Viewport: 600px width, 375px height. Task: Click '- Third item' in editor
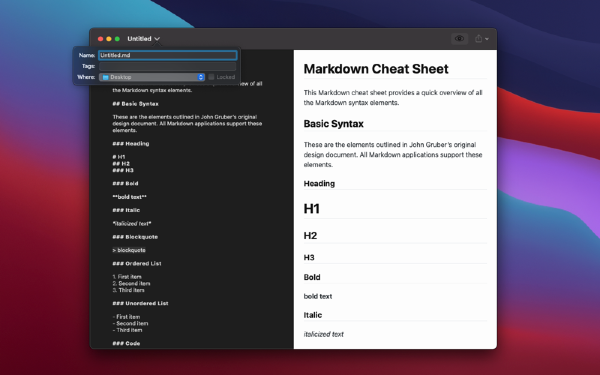[127, 330]
